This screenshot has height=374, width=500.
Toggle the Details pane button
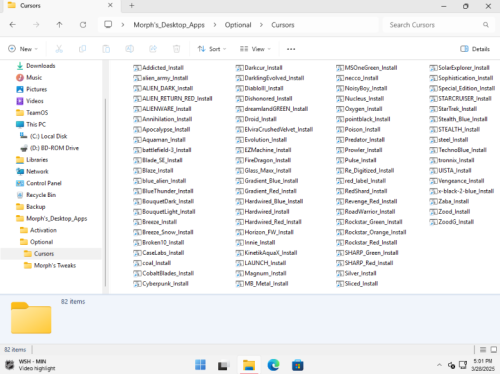(475, 49)
